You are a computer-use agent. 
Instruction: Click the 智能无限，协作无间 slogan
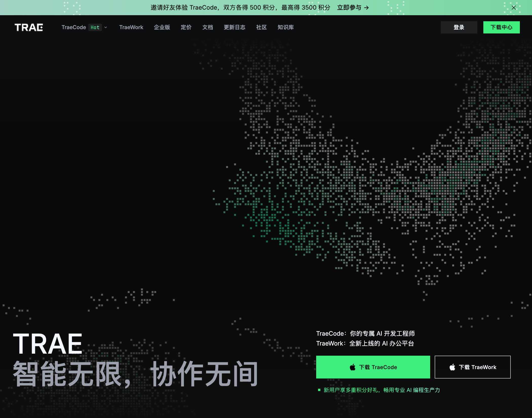tap(136, 374)
